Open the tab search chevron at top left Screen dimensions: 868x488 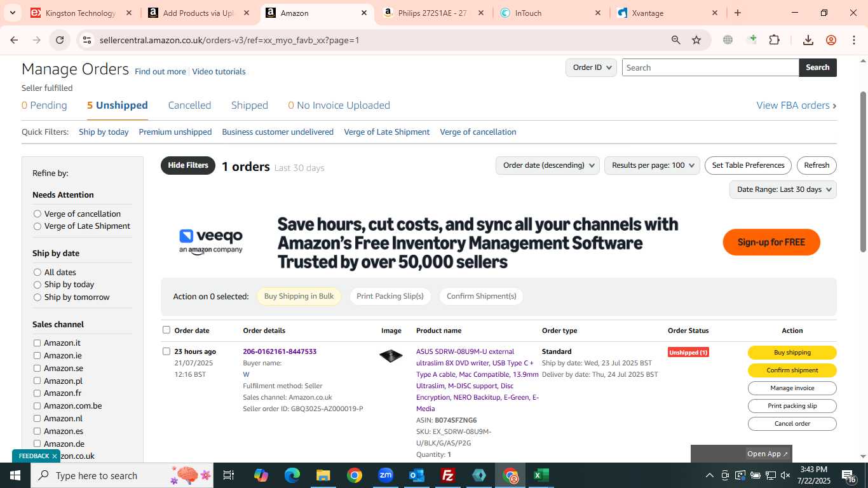tap(12, 13)
